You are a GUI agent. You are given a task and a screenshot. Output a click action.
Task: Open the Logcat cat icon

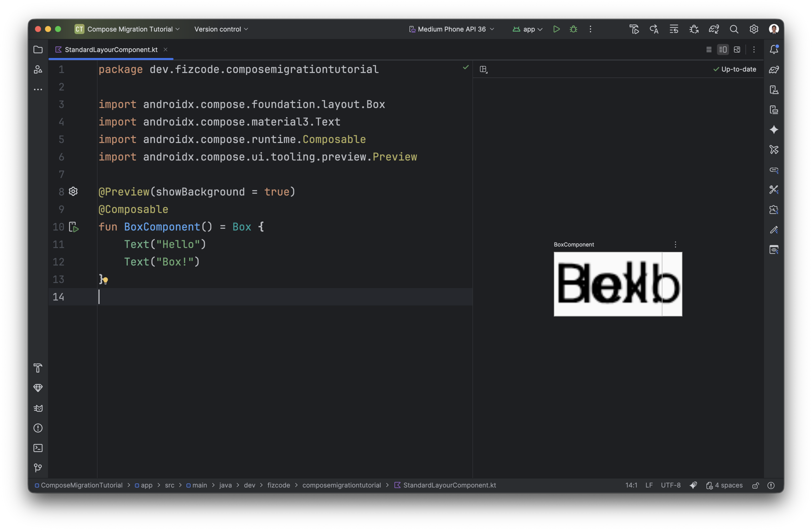38,408
